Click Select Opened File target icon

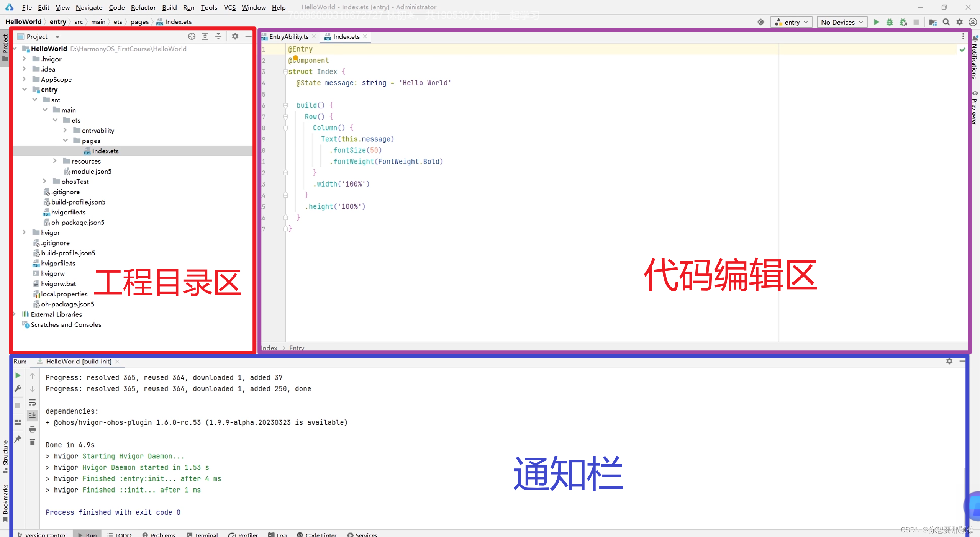tap(192, 36)
